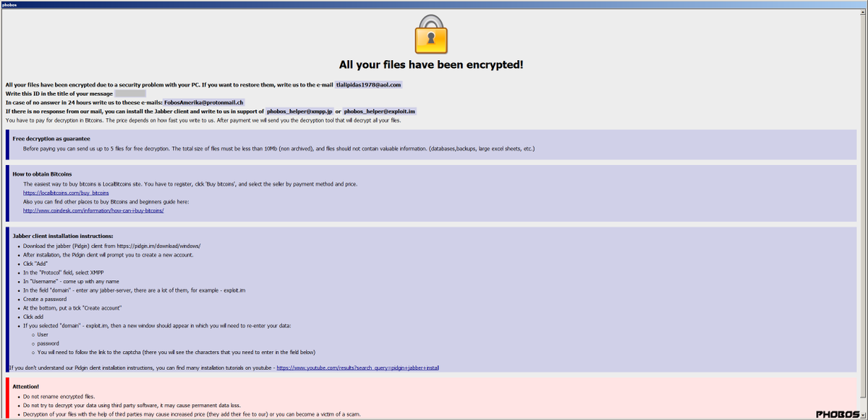
Task: Click the 'follow the link to the captcha' sub-bullet
Action: (176, 352)
